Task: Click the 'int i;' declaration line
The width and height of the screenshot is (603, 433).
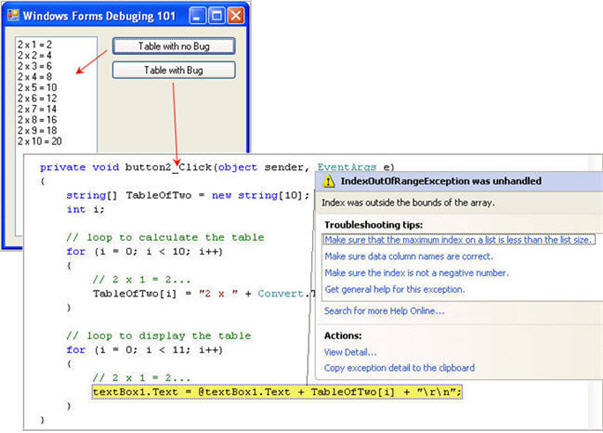Action: [85, 210]
